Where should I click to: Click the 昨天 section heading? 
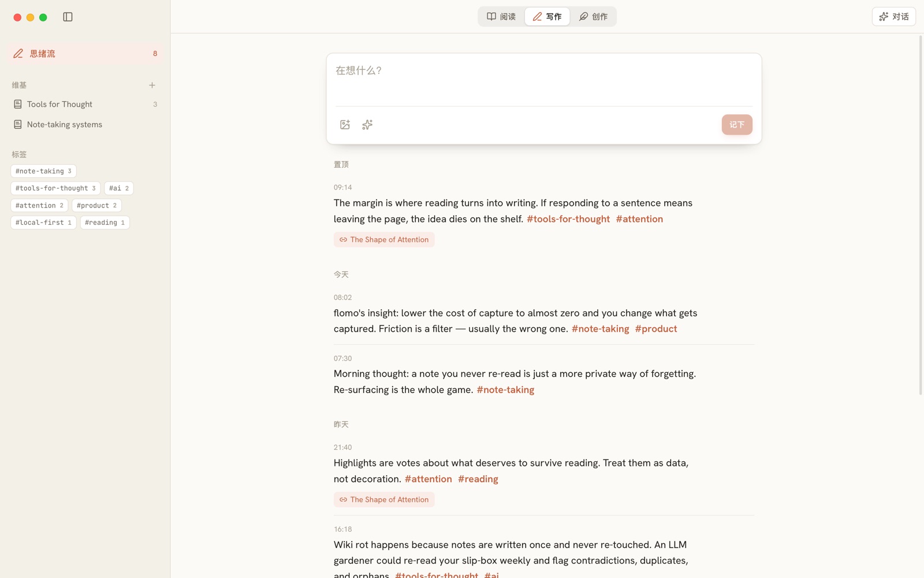coord(341,425)
